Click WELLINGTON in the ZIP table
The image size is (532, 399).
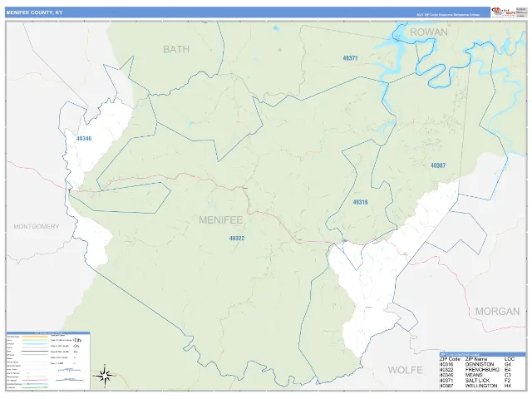pos(481,386)
